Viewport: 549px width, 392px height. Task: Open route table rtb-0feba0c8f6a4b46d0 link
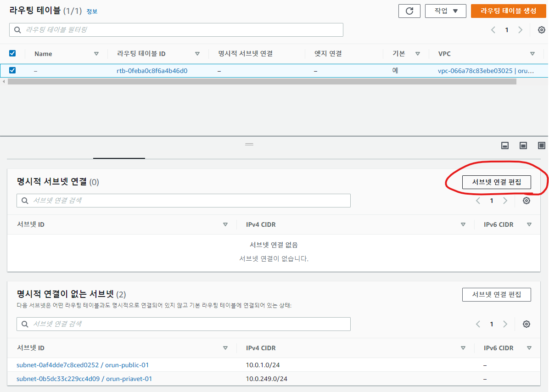152,71
